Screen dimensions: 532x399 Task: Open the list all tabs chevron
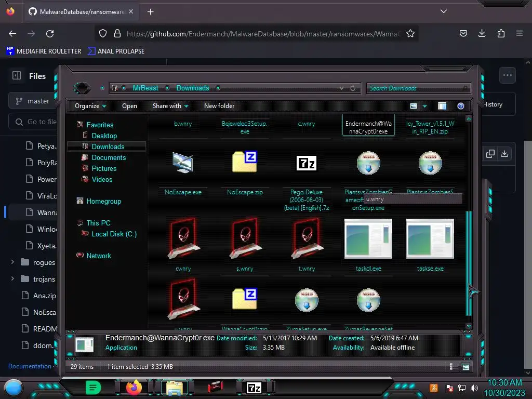tap(443, 11)
